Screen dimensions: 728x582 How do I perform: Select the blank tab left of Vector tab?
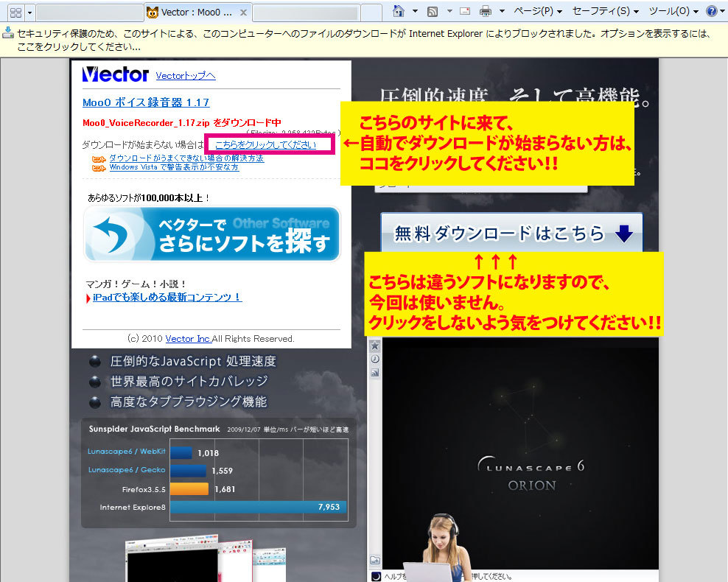90,13
